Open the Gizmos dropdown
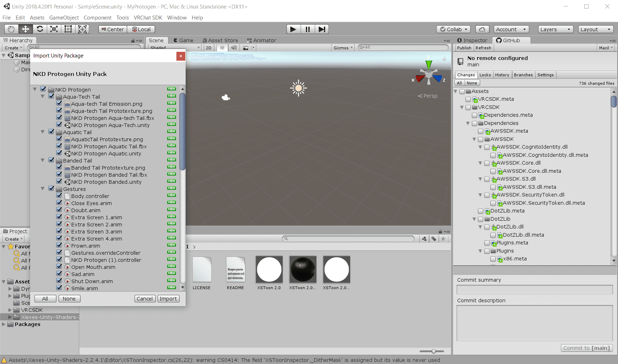 (x=343, y=48)
